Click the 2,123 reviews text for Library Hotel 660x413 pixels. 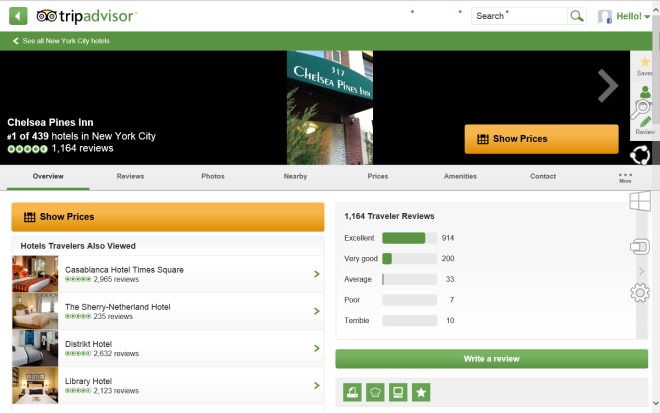click(116, 391)
